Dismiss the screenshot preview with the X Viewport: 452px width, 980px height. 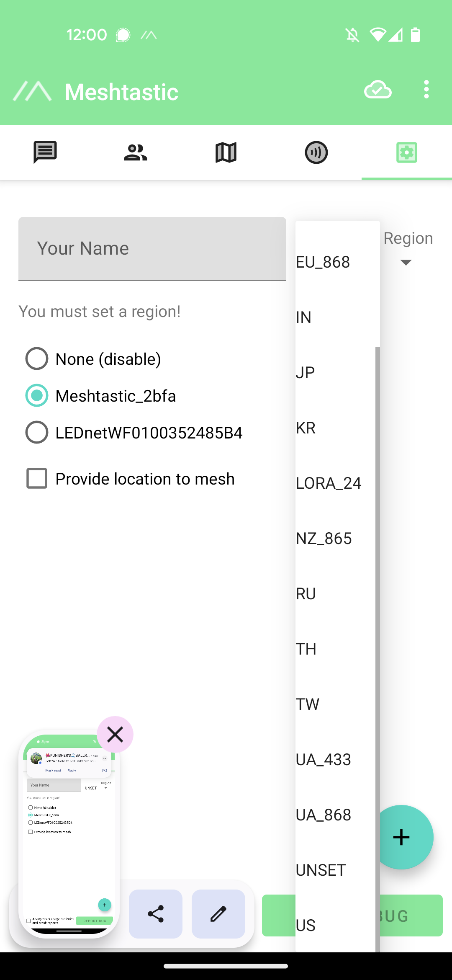tap(115, 734)
